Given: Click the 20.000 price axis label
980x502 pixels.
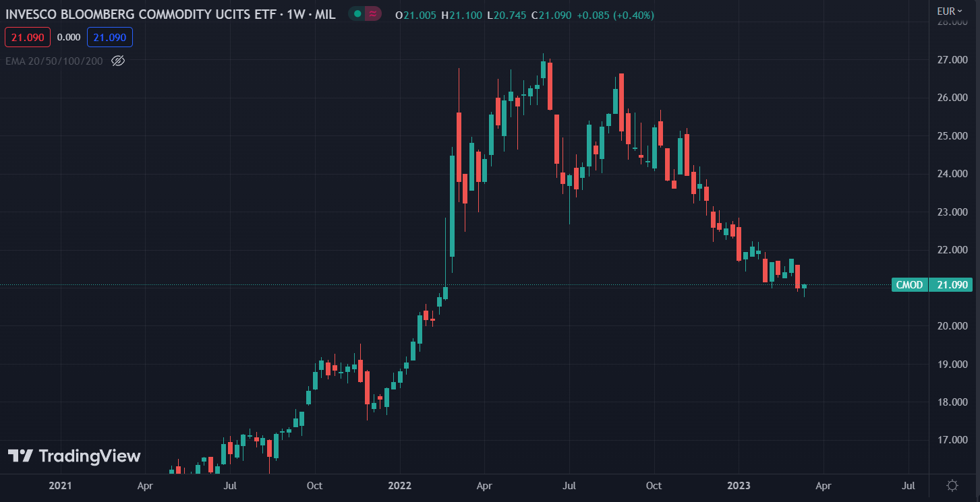Looking at the screenshot, I should tap(952, 326).
